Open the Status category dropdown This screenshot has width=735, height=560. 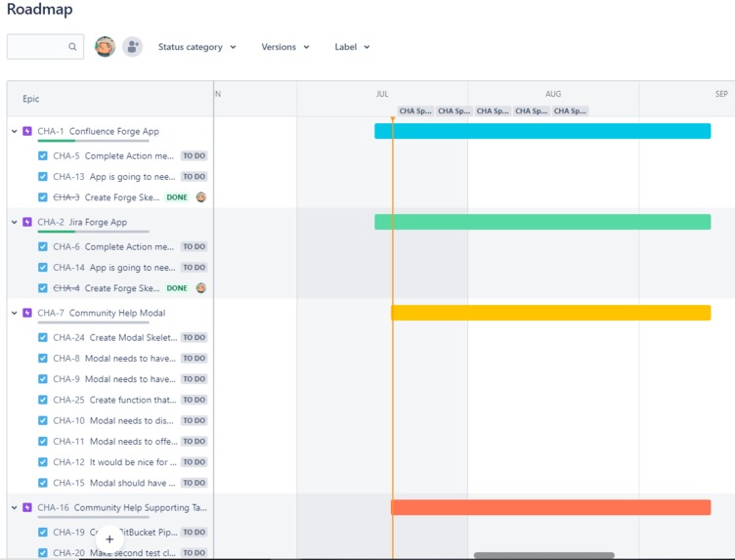point(196,47)
